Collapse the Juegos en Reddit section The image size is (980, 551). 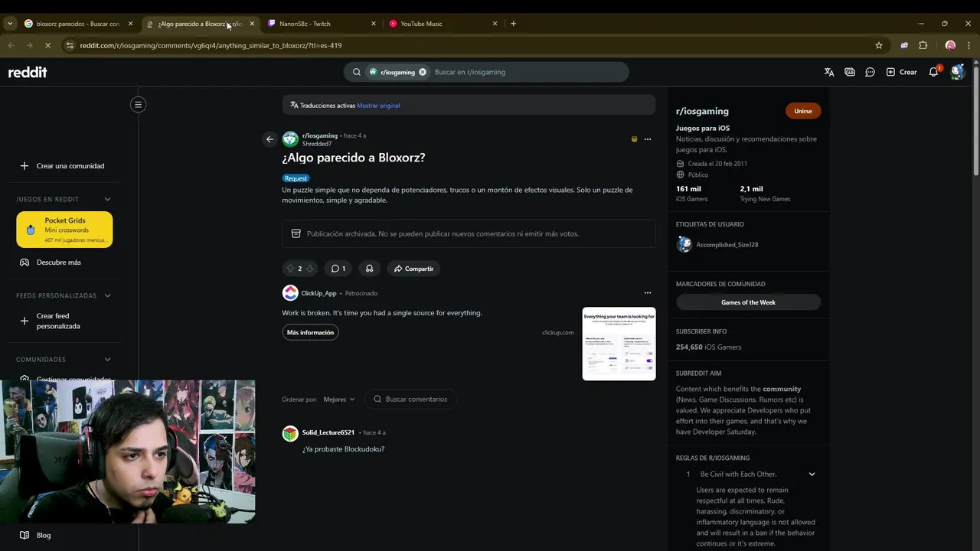coord(107,199)
